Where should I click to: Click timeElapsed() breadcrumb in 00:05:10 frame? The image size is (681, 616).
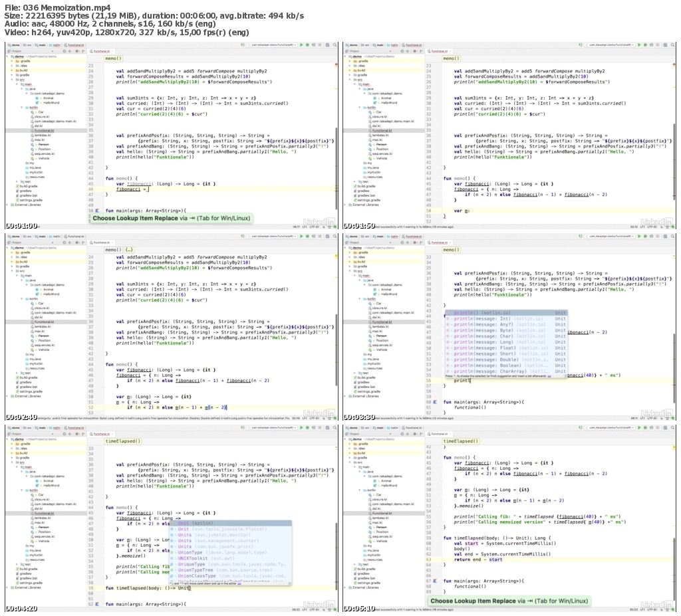[461, 441]
